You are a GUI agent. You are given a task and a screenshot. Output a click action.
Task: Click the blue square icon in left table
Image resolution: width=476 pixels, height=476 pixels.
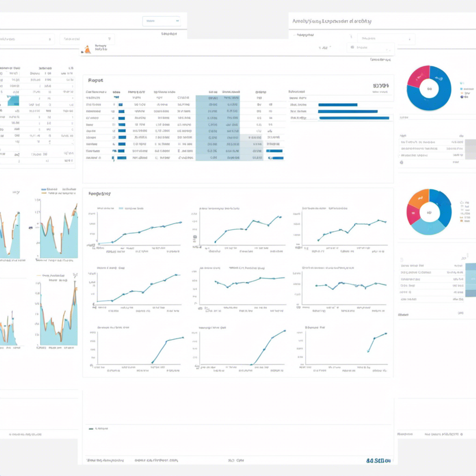(x=13, y=100)
